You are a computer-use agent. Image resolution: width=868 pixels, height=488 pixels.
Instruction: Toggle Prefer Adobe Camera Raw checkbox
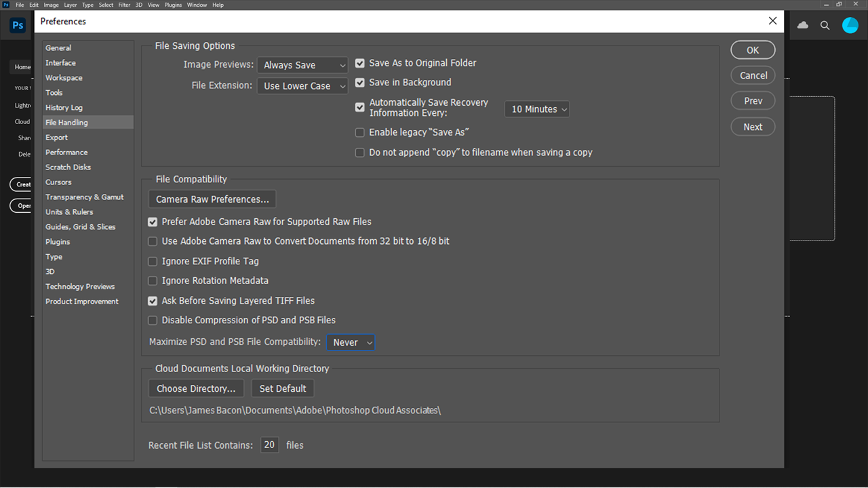(153, 222)
